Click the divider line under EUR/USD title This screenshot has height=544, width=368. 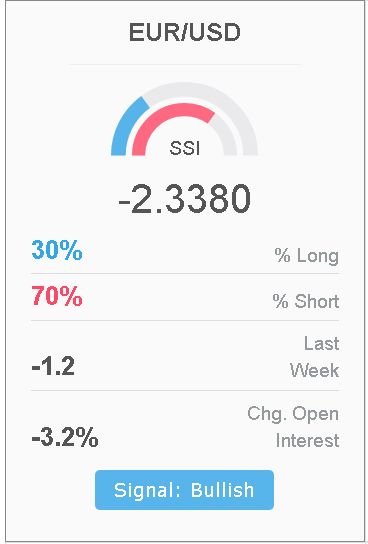(184, 65)
